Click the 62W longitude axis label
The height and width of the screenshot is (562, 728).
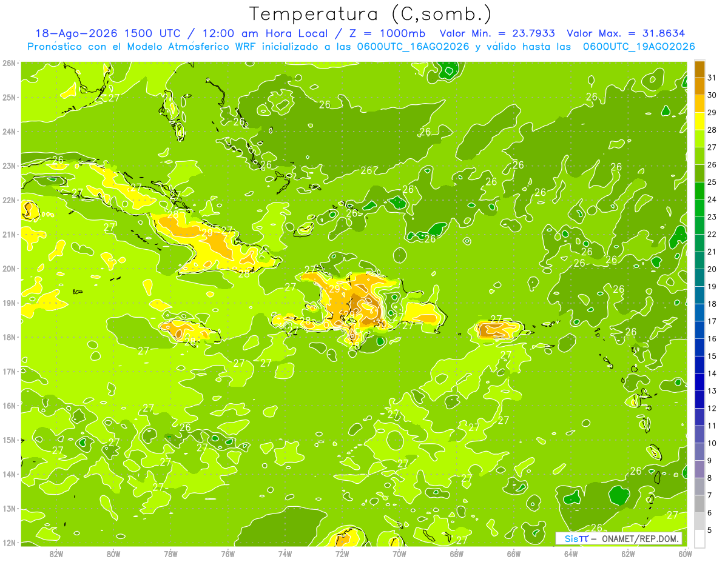[x=628, y=554]
